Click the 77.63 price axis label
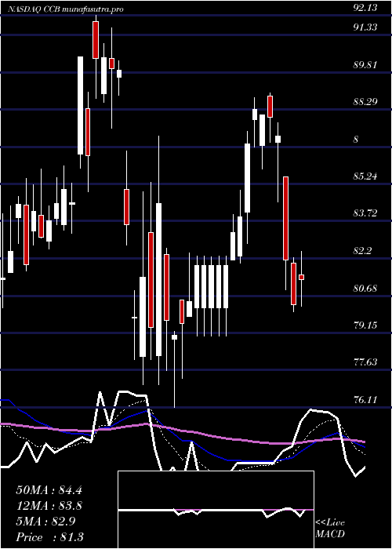The width and height of the screenshot is (392, 549). coord(365,362)
